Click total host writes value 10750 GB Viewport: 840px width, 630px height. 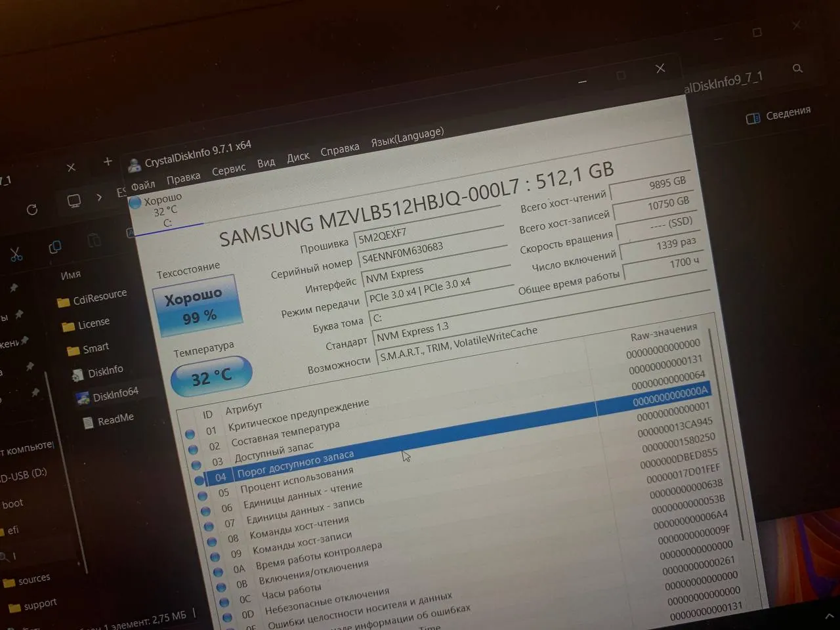655,205
